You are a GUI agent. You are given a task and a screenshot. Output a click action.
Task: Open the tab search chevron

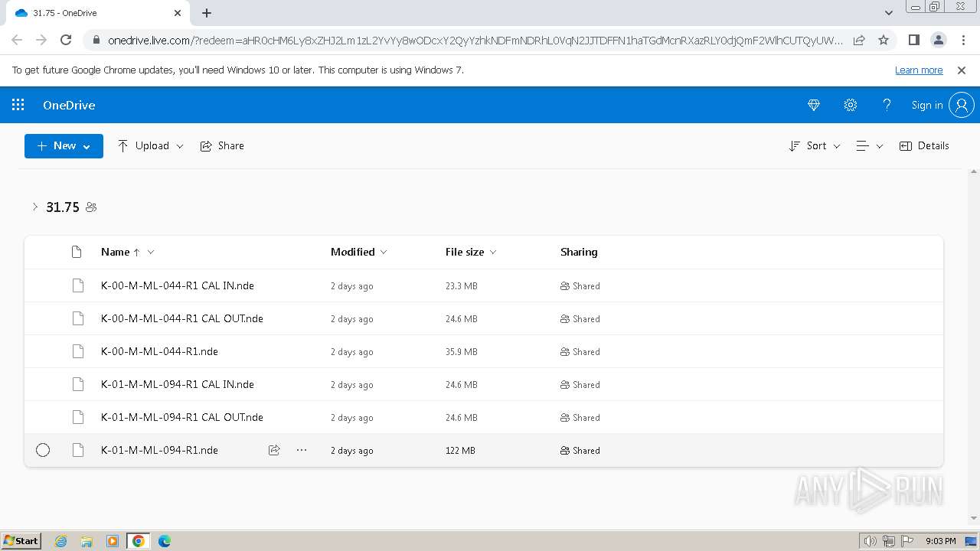(x=889, y=13)
